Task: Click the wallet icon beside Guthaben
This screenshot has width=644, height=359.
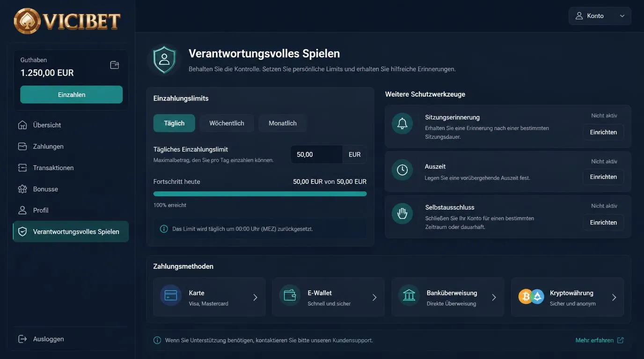Action: (x=115, y=65)
